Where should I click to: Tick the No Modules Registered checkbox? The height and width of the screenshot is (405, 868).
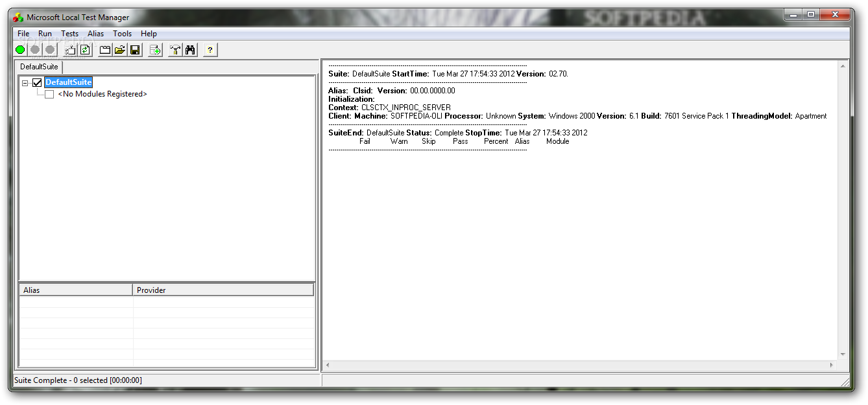tap(49, 94)
